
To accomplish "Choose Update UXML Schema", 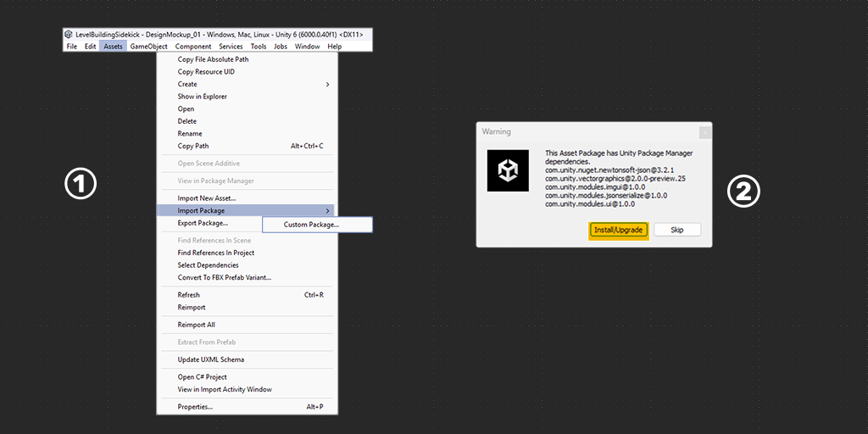I will tap(247, 359).
